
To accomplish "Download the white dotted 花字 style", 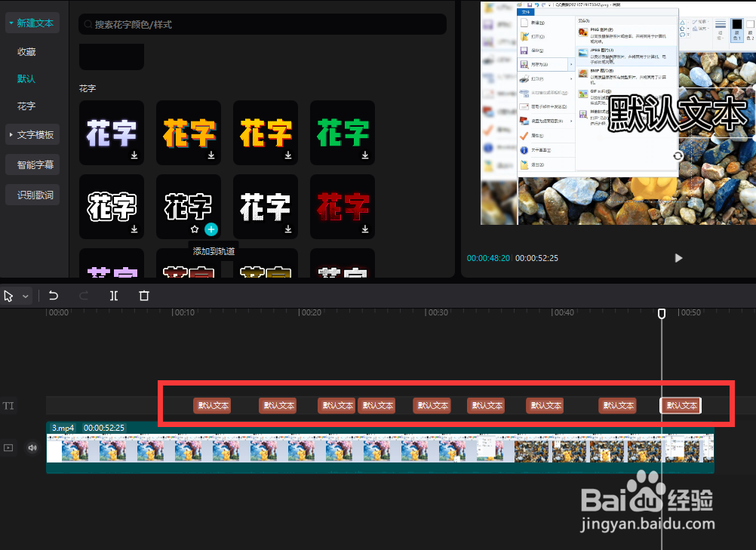I will [288, 229].
